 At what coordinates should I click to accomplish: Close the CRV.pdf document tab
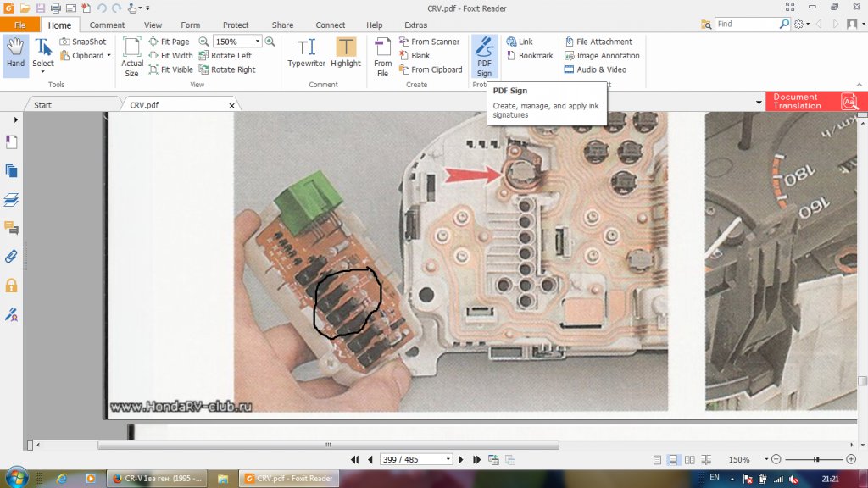(x=232, y=105)
